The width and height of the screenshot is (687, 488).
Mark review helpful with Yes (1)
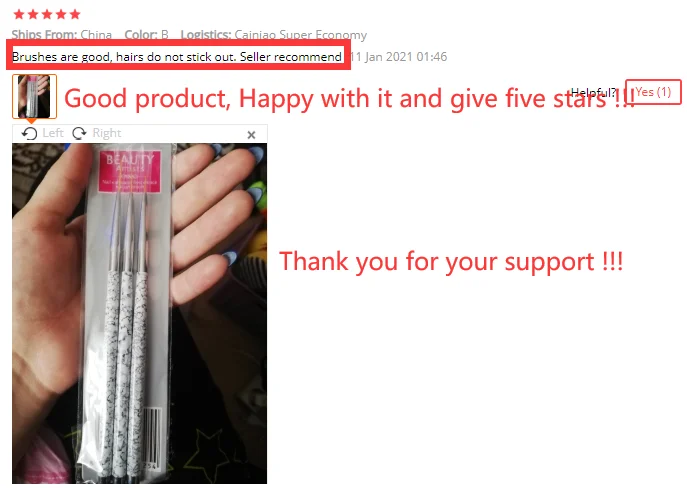[x=653, y=92]
